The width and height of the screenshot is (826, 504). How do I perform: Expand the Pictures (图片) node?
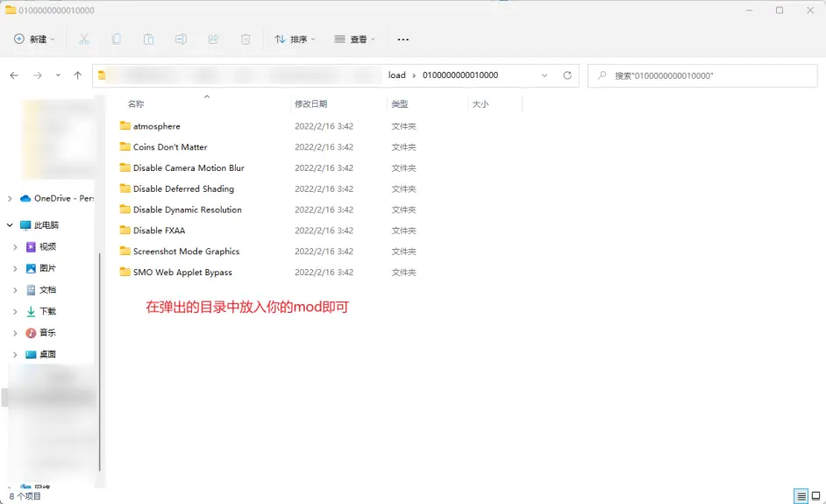click(x=15, y=268)
